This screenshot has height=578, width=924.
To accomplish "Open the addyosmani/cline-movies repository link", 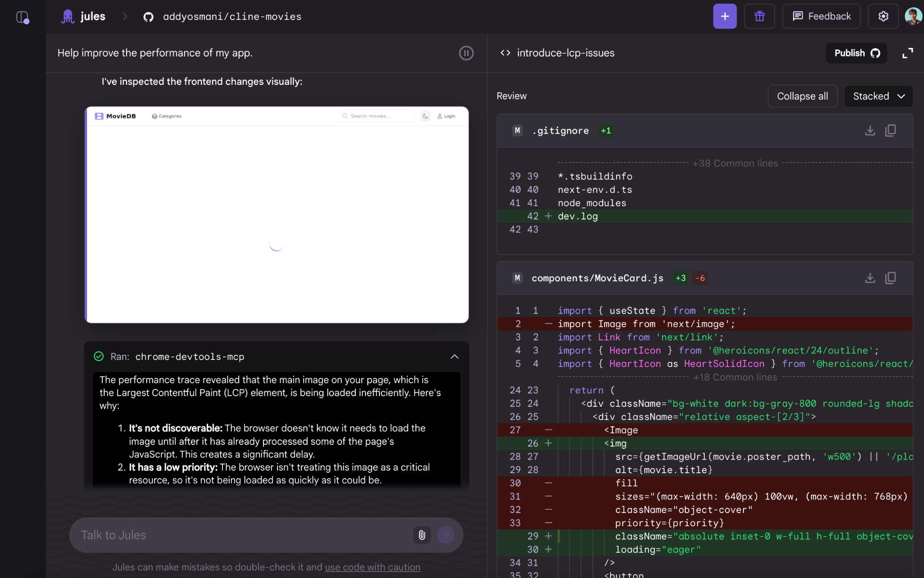I will [232, 17].
